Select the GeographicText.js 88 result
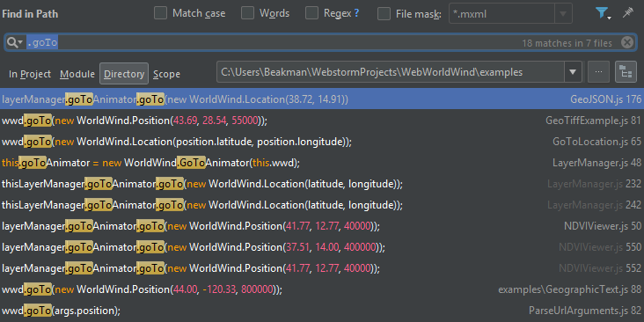Screen dimensions: 644x322 click(x=322, y=289)
